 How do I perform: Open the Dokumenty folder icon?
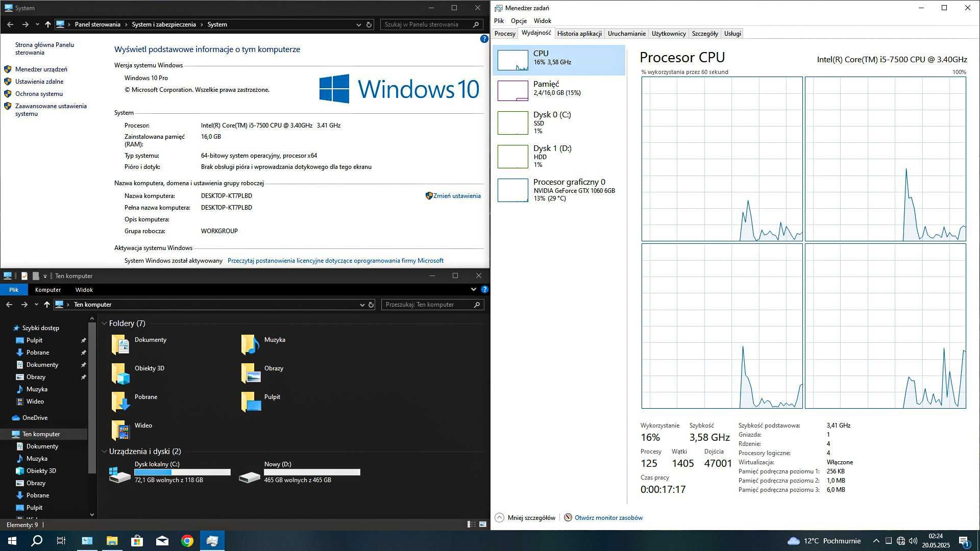[x=120, y=344]
